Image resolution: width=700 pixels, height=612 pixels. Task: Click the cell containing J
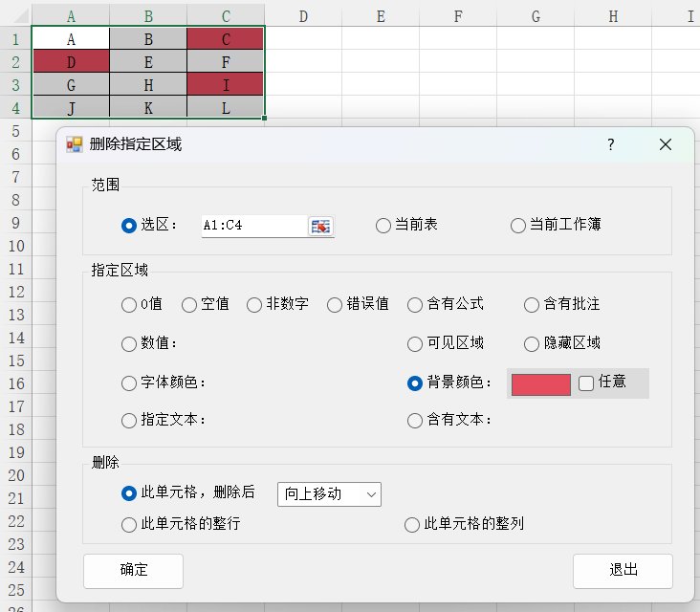(x=71, y=107)
